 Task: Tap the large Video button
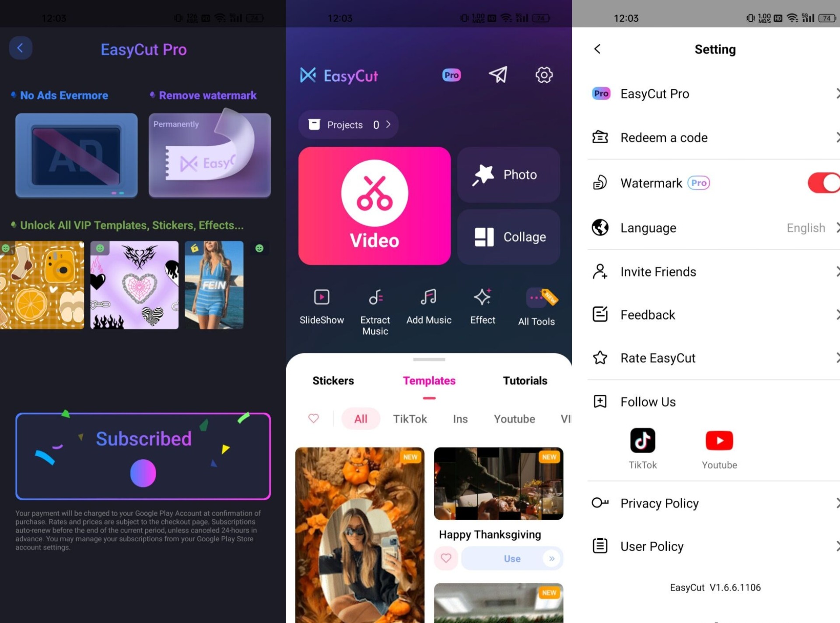click(x=374, y=206)
